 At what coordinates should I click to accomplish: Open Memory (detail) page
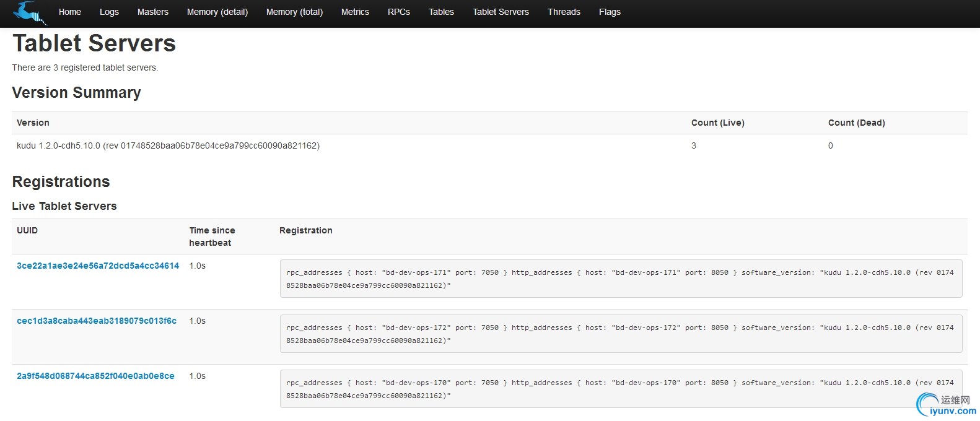pos(217,12)
